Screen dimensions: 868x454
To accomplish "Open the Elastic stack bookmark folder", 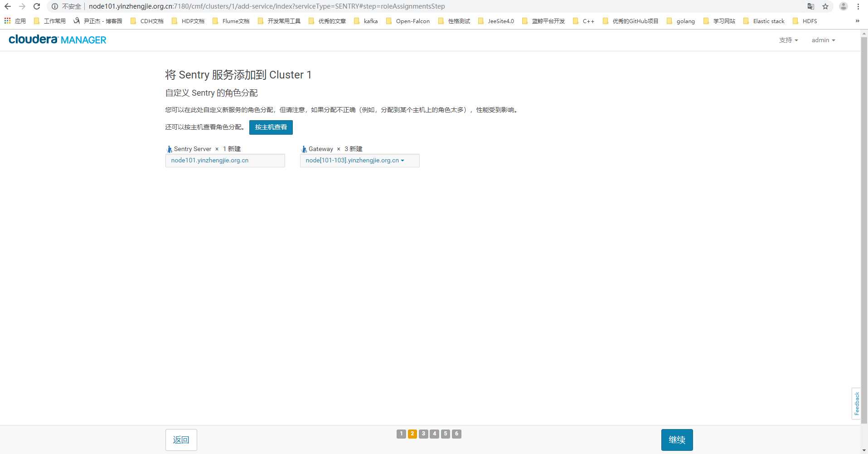I will click(x=764, y=21).
